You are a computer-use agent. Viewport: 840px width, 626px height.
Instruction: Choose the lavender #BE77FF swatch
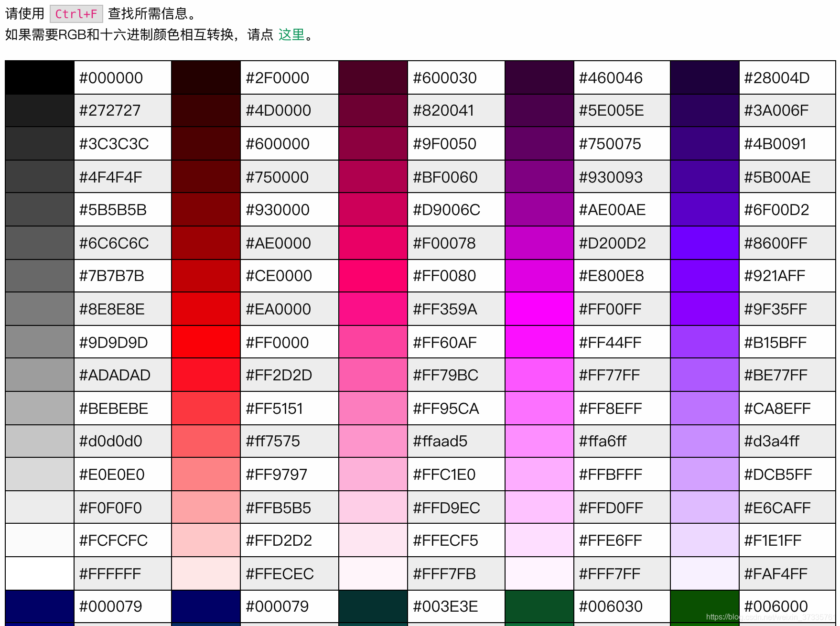coord(705,375)
